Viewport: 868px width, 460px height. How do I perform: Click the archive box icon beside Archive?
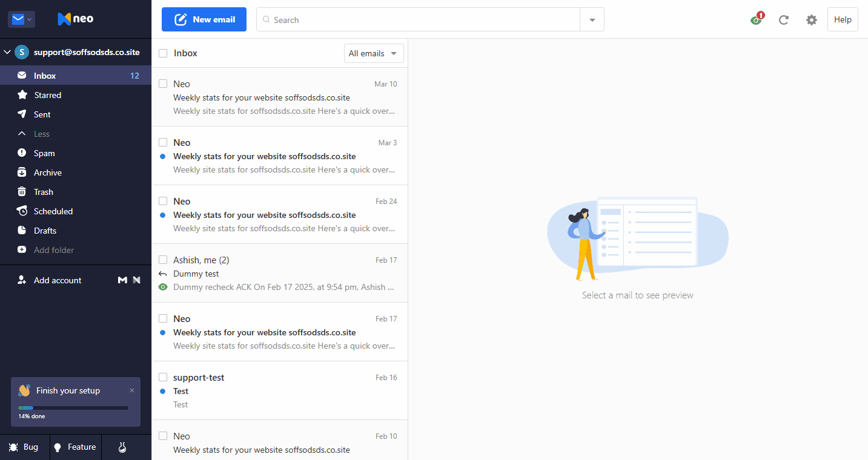22,172
